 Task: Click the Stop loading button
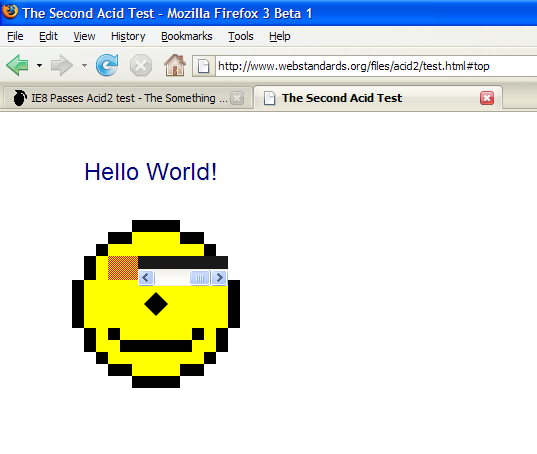point(141,65)
